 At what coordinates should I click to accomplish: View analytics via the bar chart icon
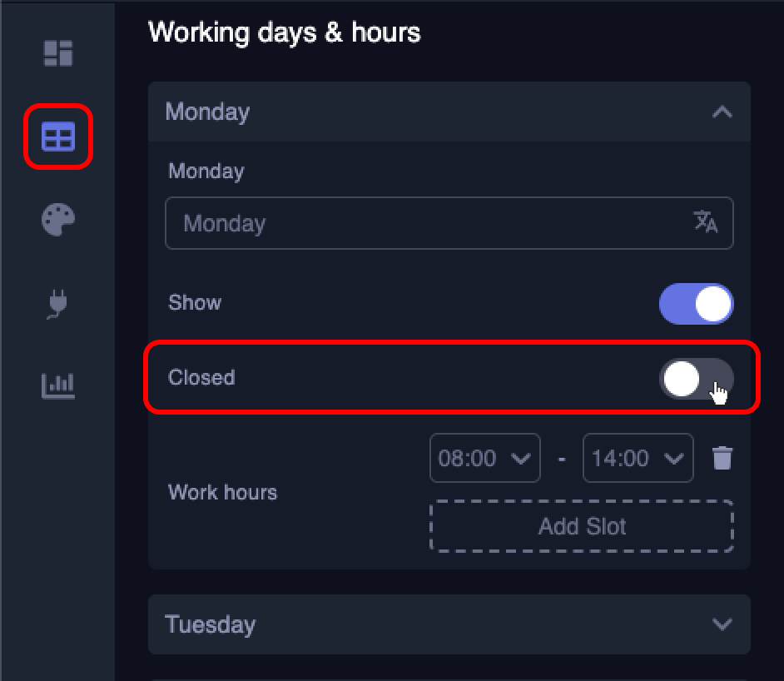tap(57, 385)
